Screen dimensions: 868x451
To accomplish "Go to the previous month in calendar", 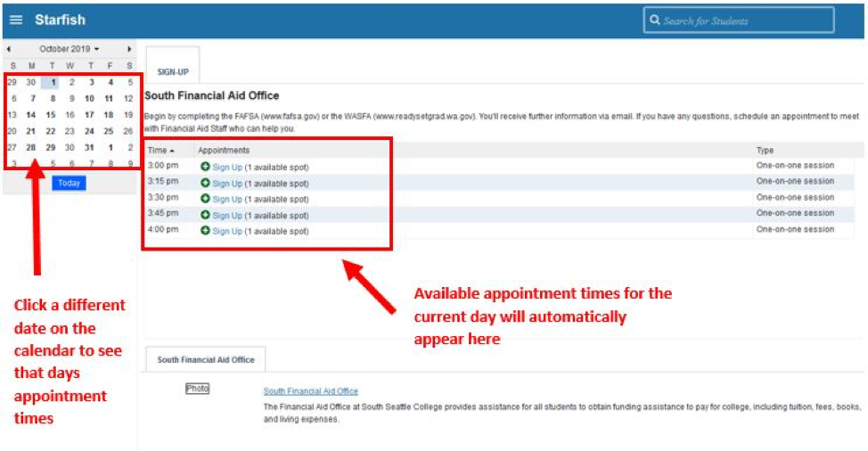I will (9, 49).
